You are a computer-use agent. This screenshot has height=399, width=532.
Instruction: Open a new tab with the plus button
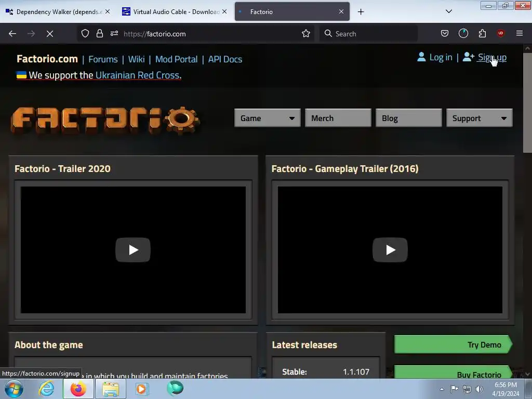pyautogui.click(x=361, y=12)
